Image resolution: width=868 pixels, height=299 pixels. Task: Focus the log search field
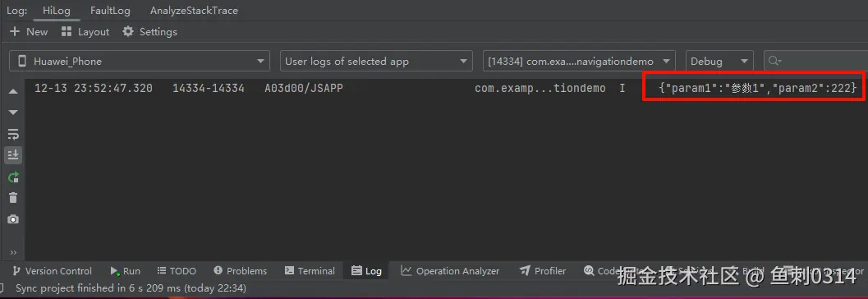(816, 61)
